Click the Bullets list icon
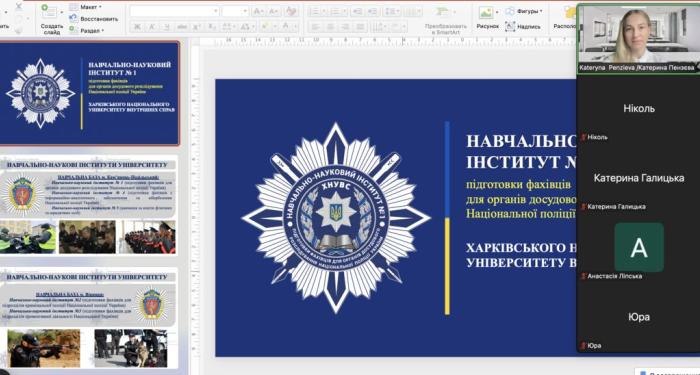Viewport: 700px width, 375px height. click(316, 12)
